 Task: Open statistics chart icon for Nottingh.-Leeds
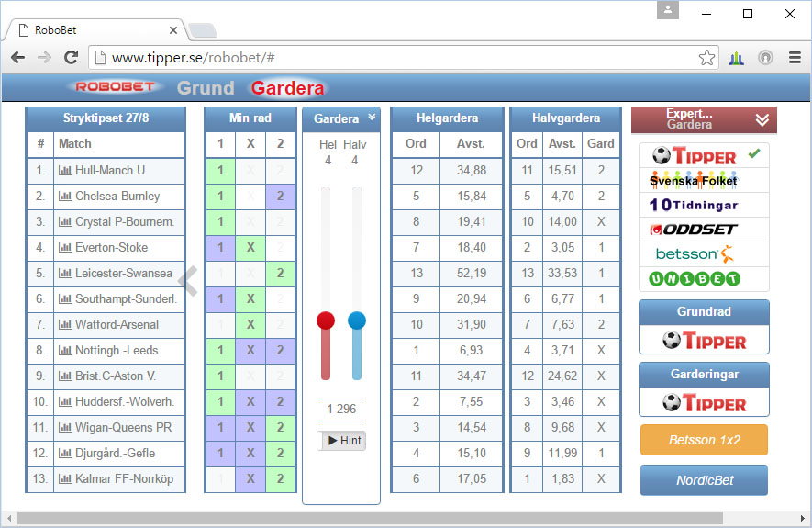(65, 350)
